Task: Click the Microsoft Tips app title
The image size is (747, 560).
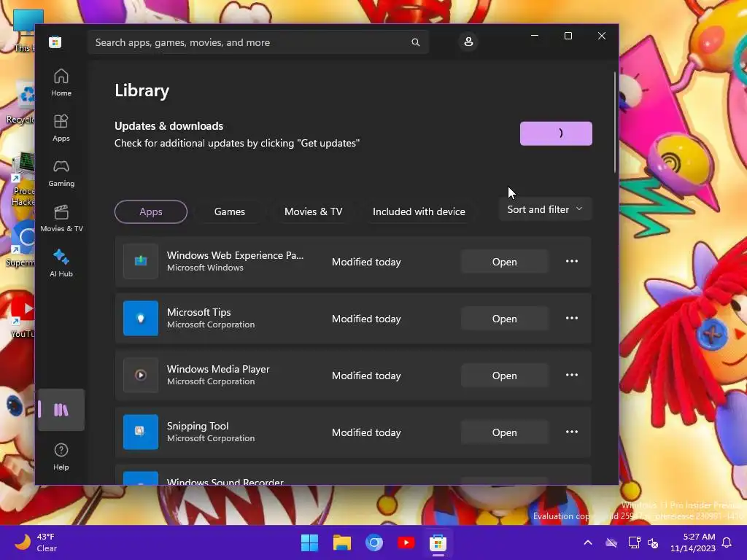Action: click(198, 312)
